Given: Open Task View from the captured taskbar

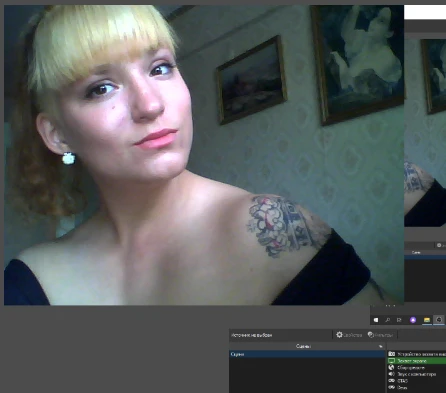Looking at the screenshot, I should [399, 320].
